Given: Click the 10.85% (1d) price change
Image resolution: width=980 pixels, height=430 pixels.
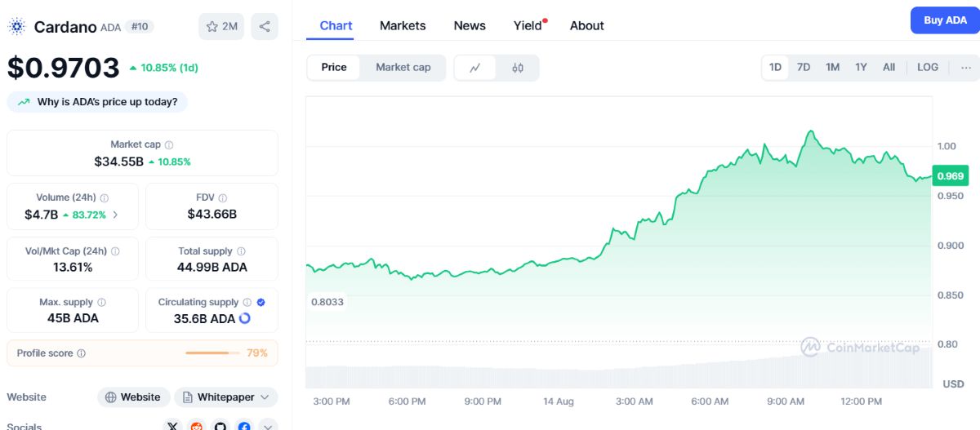Looking at the screenshot, I should click(x=163, y=68).
